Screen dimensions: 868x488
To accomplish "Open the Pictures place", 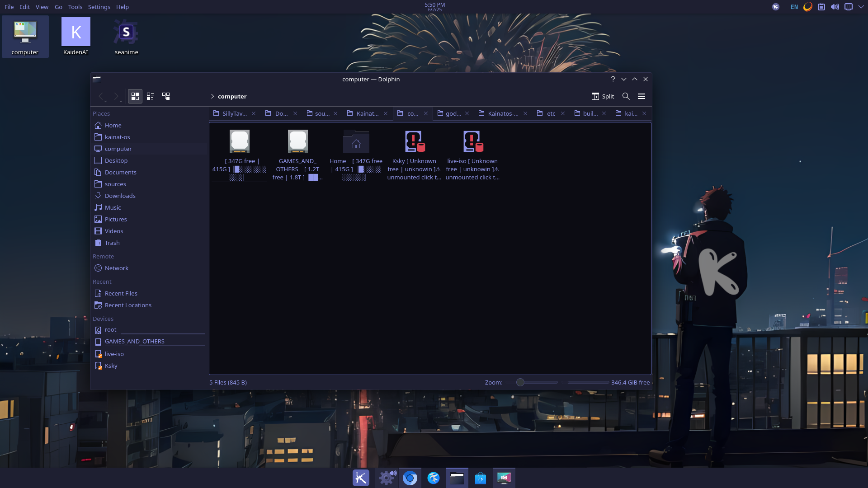I will click(149, 219).
